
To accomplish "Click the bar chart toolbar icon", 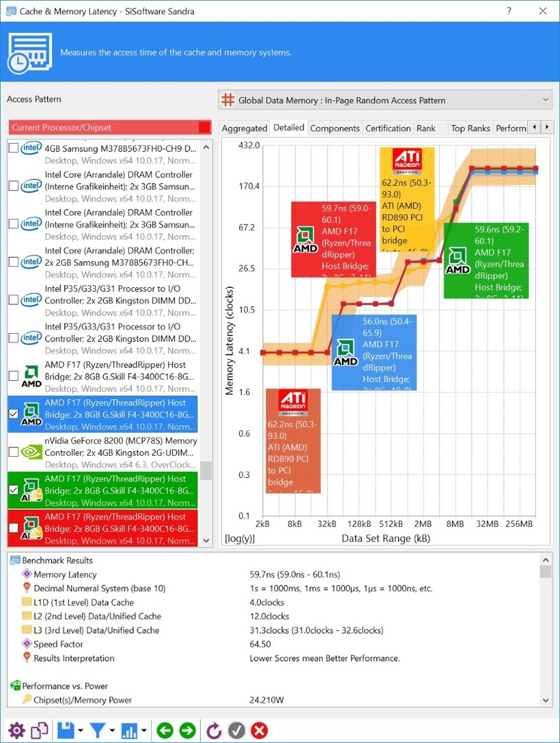I will pyautogui.click(x=129, y=730).
